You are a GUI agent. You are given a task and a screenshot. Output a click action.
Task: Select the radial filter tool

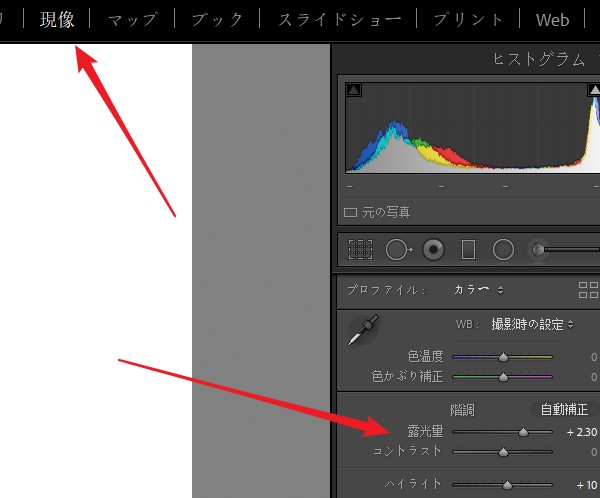[503, 250]
